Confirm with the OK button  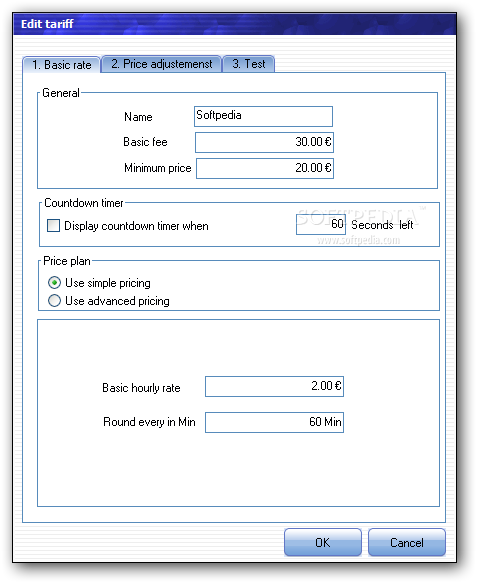(323, 542)
